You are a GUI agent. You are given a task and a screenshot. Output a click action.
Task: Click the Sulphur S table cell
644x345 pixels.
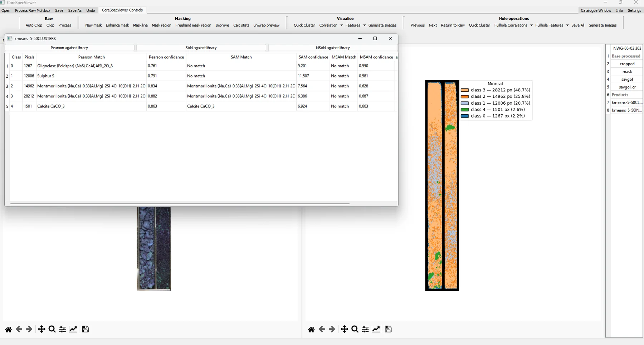tap(91, 76)
